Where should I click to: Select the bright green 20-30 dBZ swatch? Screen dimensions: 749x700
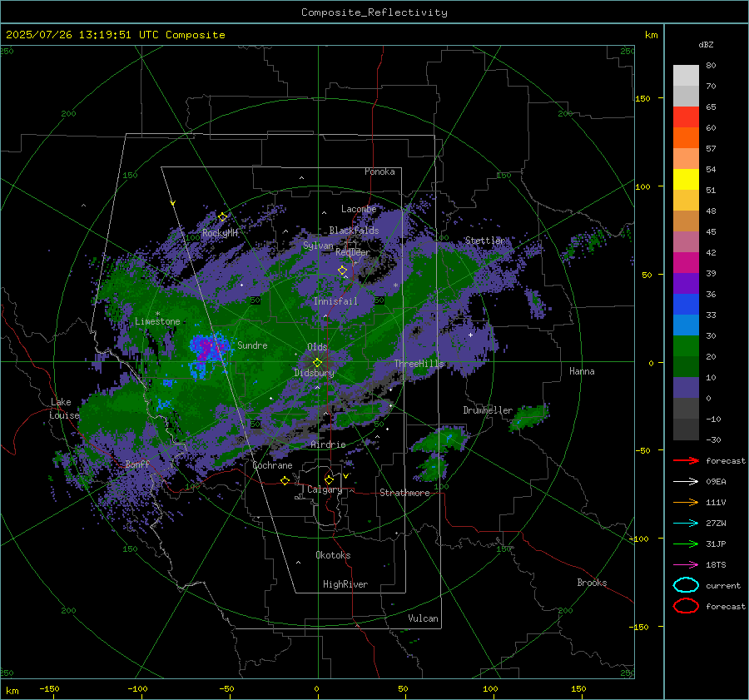pos(686,346)
